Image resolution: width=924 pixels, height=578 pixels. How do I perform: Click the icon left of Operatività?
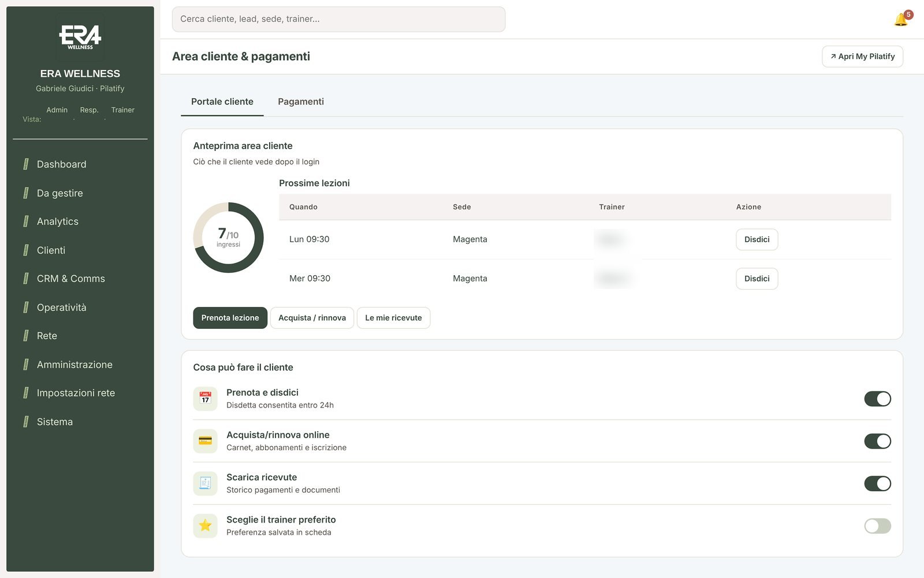[26, 307]
